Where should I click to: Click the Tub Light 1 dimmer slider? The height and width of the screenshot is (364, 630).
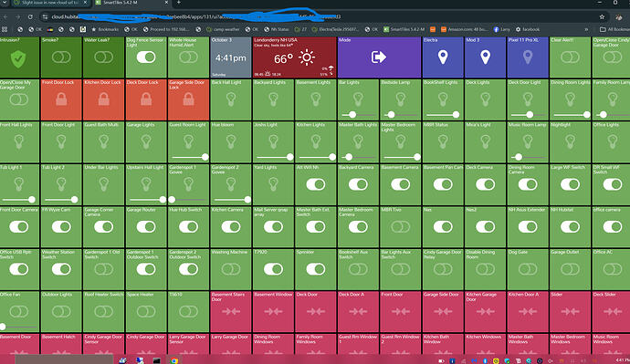point(19,200)
